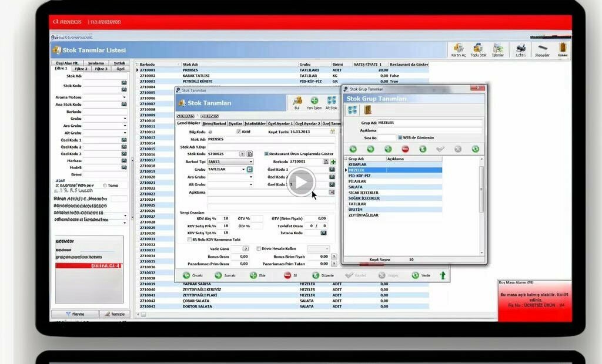The width and height of the screenshot is (602, 364).
Task: Switch to the Birim/Barkod tab
Action: 214,123
